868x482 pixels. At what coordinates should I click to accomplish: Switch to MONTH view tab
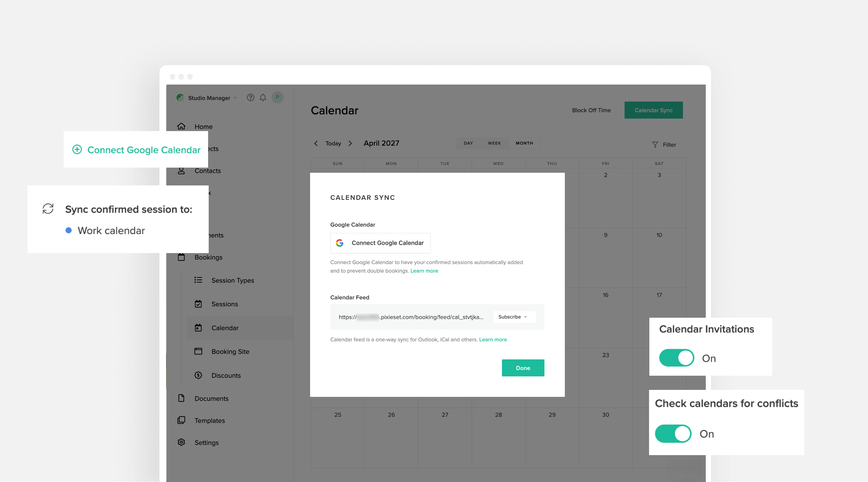point(524,143)
